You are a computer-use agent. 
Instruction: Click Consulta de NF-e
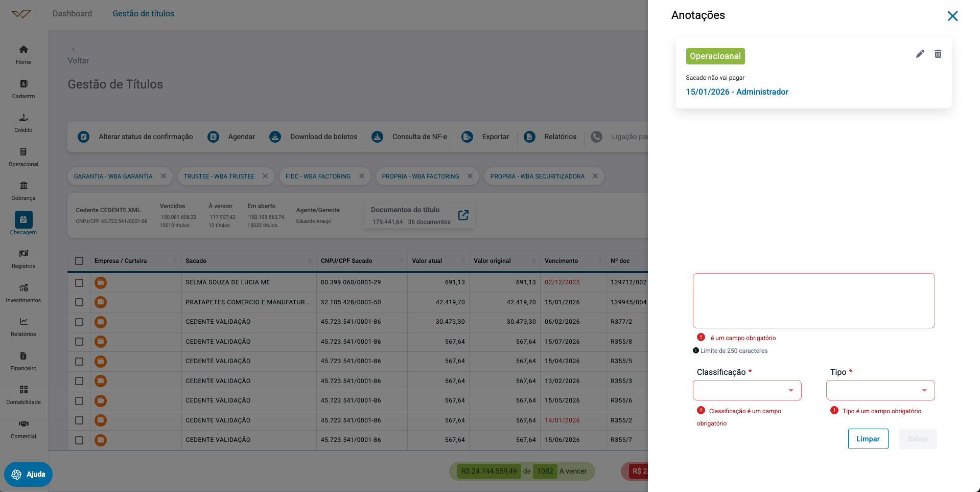[x=409, y=137]
